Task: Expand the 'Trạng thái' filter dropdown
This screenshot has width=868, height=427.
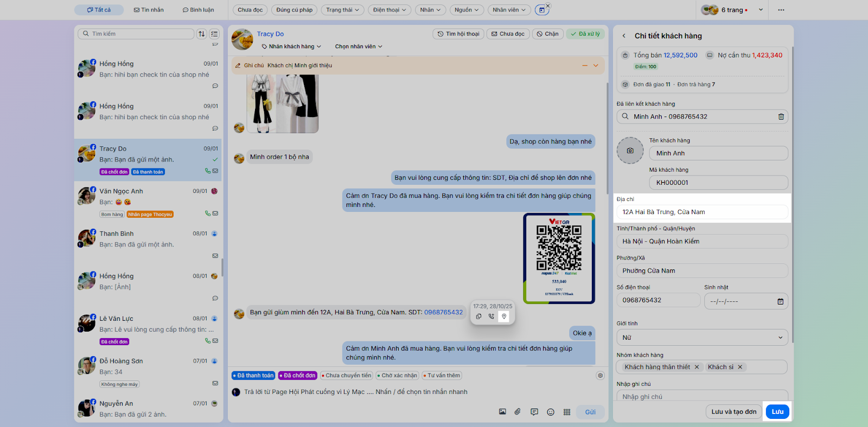Action: 342,10
